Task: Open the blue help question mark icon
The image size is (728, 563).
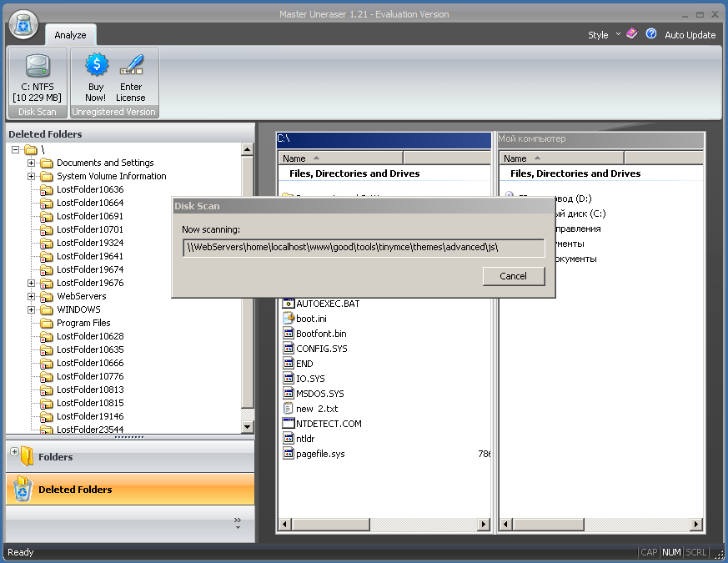Action: (651, 33)
